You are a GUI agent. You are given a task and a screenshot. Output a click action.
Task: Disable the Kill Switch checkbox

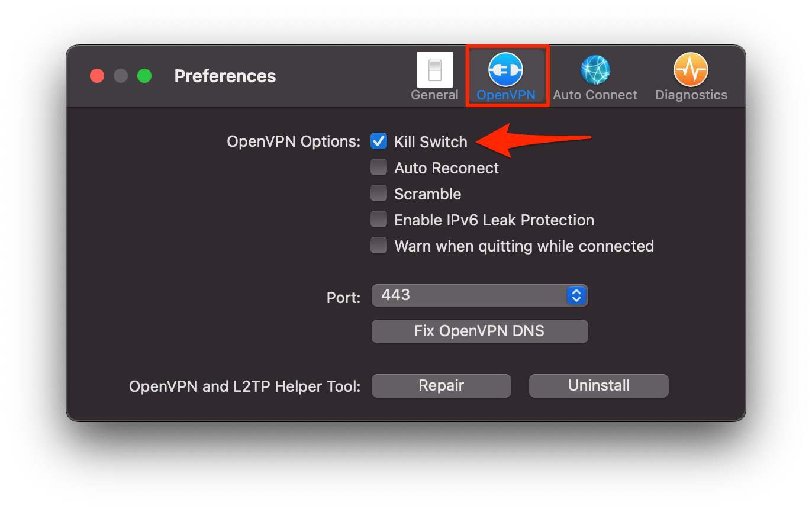pos(379,141)
